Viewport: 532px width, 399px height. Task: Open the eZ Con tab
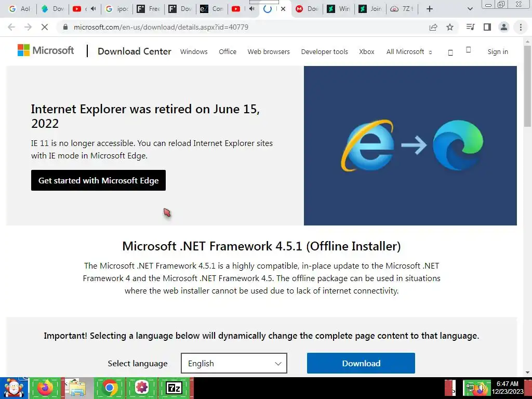[211, 9]
